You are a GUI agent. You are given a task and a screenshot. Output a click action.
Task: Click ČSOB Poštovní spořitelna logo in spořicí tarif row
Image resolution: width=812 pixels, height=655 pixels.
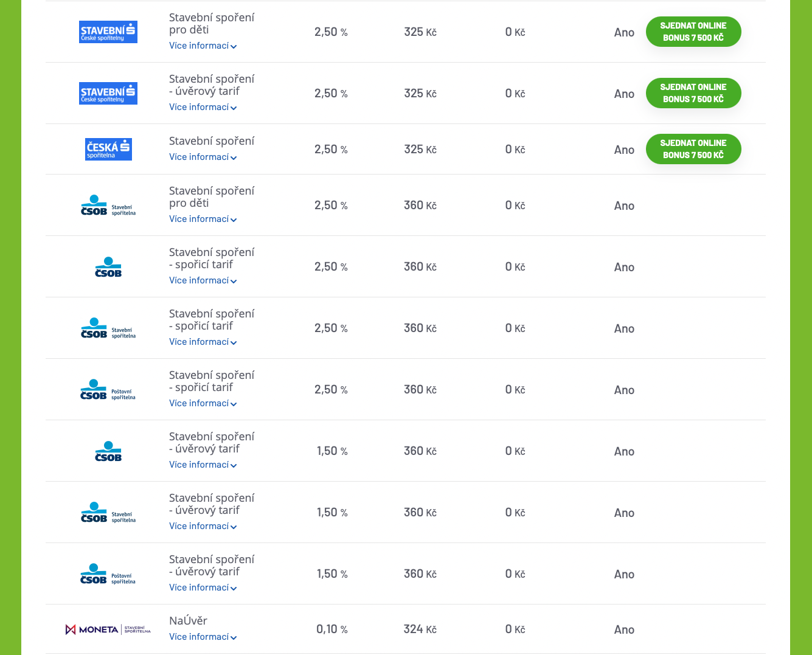click(x=108, y=390)
